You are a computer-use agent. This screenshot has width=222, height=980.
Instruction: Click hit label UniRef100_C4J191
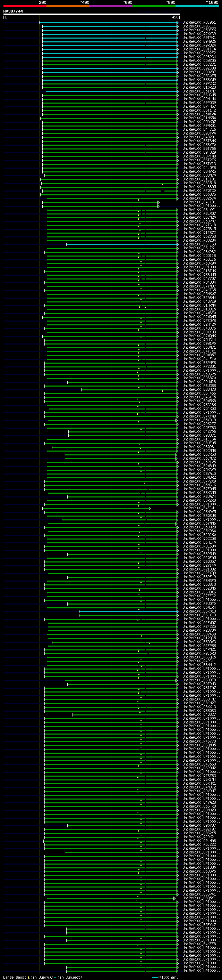pos(199,202)
